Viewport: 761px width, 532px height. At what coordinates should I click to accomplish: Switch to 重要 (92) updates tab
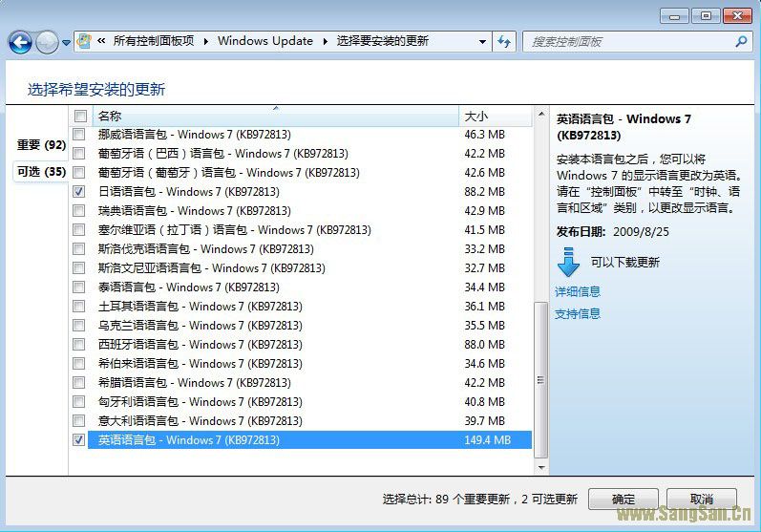(x=41, y=145)
